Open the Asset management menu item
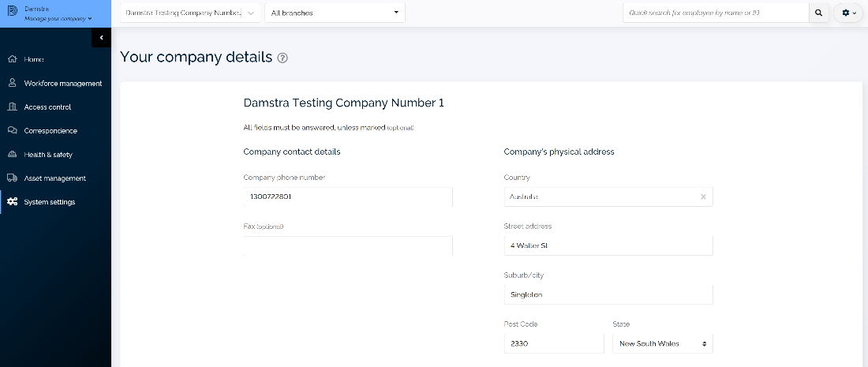The image size is (868, 367). pyautogui.click(x=55, y=178)
